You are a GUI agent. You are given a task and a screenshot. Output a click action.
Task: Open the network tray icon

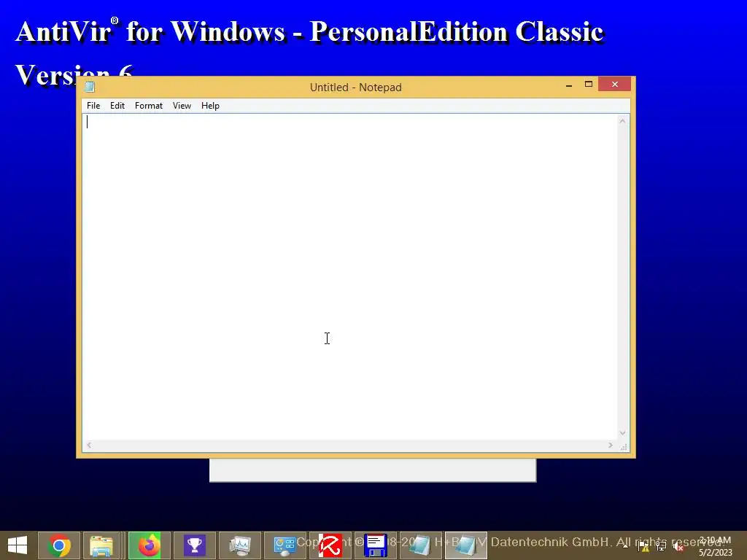click(x=661, y=545)
